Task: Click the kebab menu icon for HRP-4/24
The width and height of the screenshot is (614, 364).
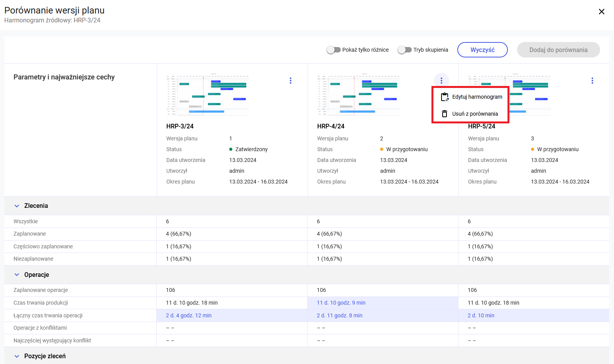Action: (441, 81)
